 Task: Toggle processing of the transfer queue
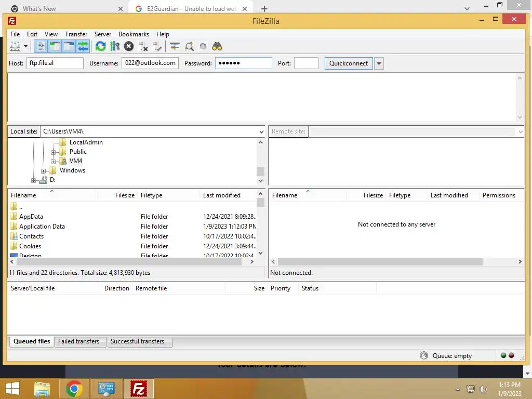pyautogui.click(x=115, y=46)
